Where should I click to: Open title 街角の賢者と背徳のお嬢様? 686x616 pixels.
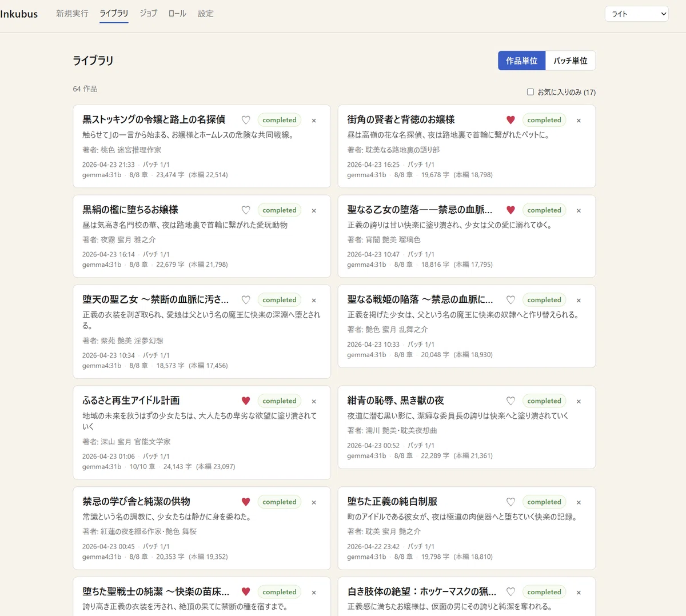click(x=401, y=119)
